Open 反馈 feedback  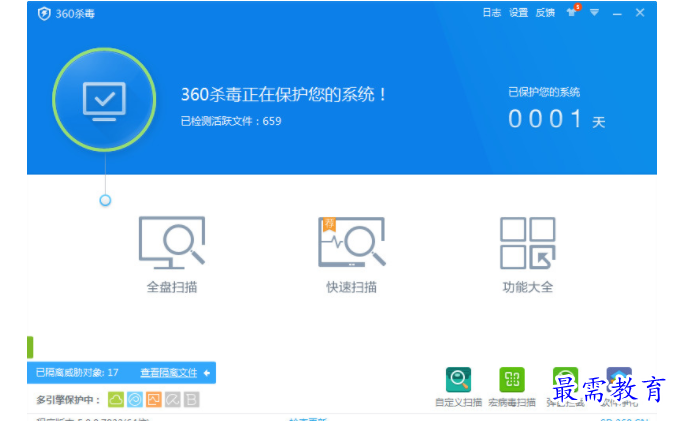[545, 13]
